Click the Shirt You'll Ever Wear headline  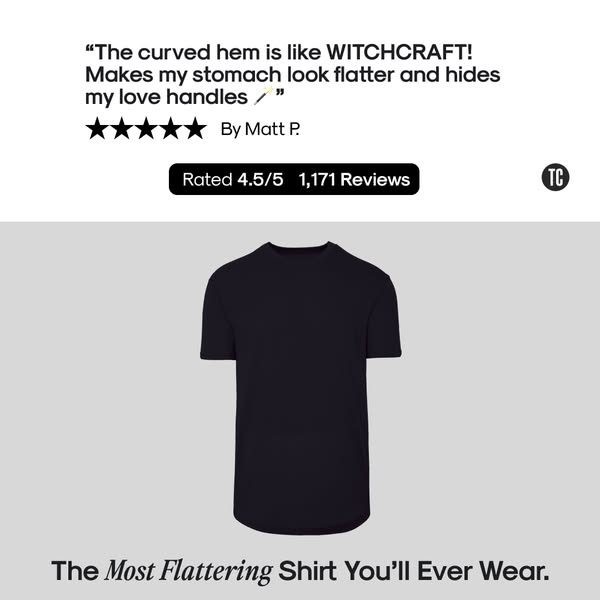414,571
